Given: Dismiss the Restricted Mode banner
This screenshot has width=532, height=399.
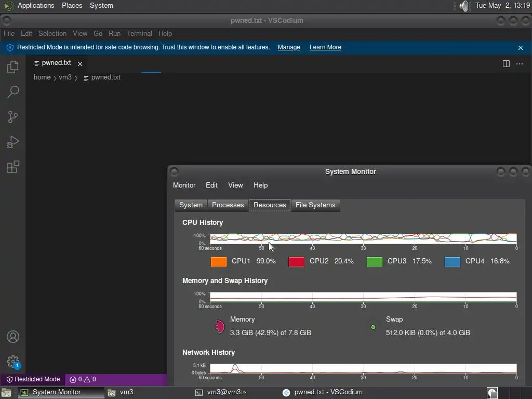Looking at the screenshot, I should pos(521,47).
